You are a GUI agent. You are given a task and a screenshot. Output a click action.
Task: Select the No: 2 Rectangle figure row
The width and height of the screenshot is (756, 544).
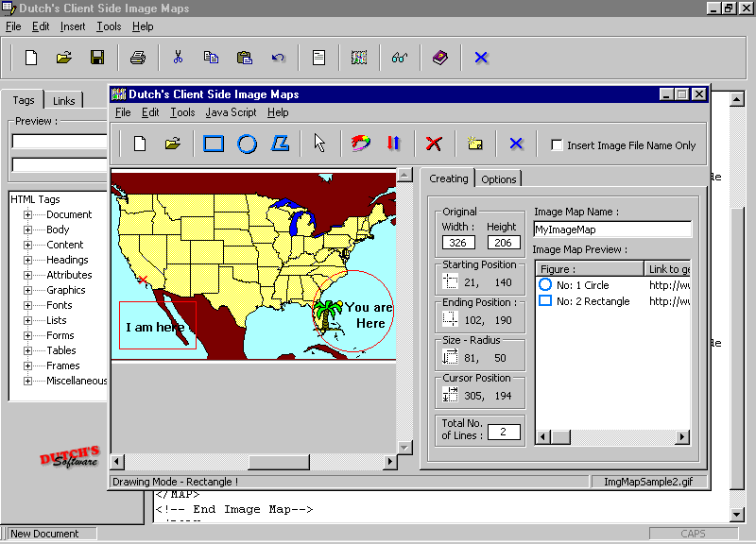point(612,301)
